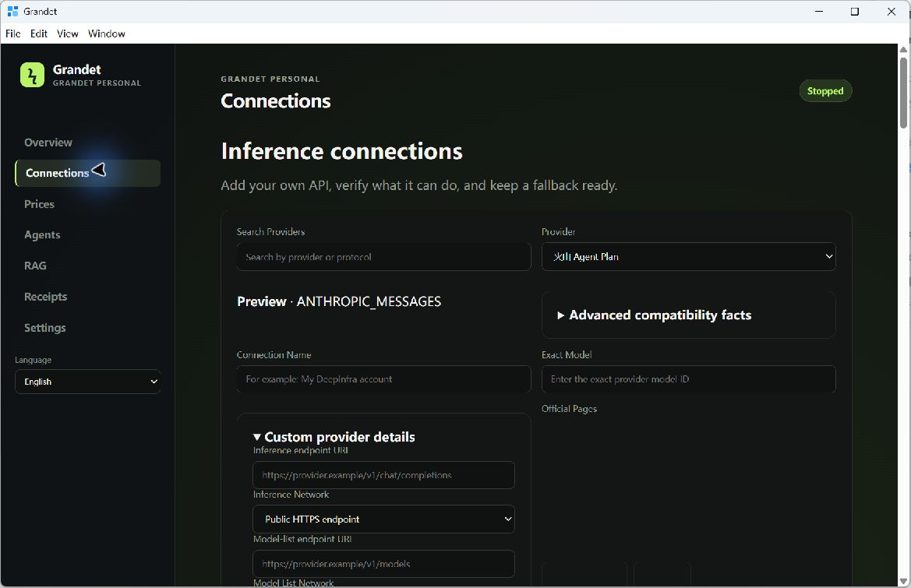The height and width of the screenshot is (588, 911).
Task: Open the Prices section
Action: [39, 204]
